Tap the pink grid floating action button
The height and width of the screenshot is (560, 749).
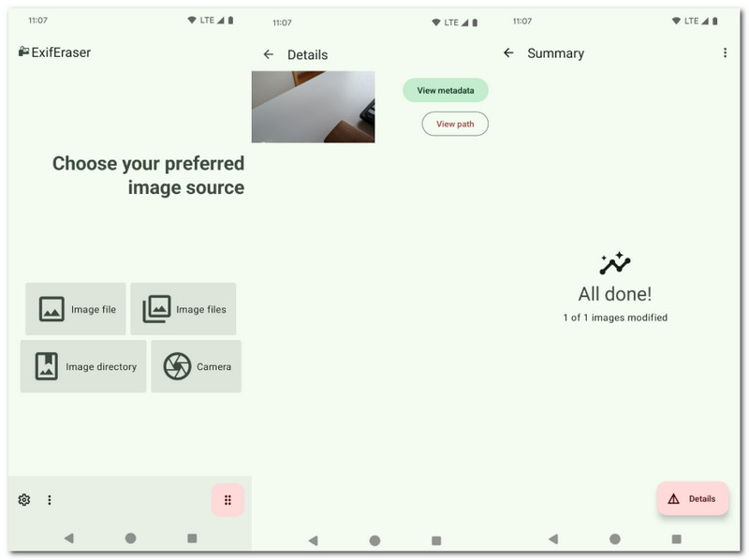(x=228, y=500)
